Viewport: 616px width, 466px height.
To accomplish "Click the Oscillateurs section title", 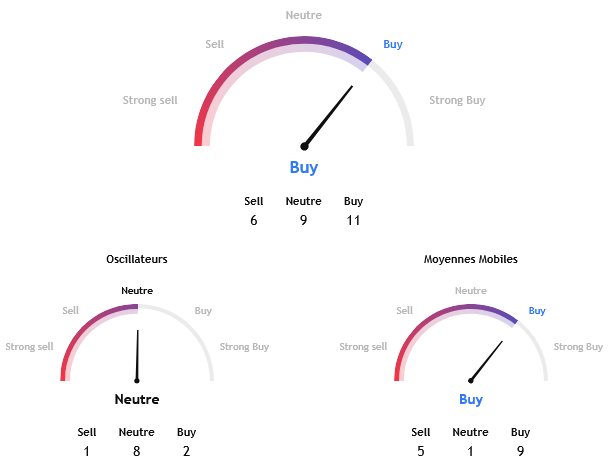I will point(137,259).
